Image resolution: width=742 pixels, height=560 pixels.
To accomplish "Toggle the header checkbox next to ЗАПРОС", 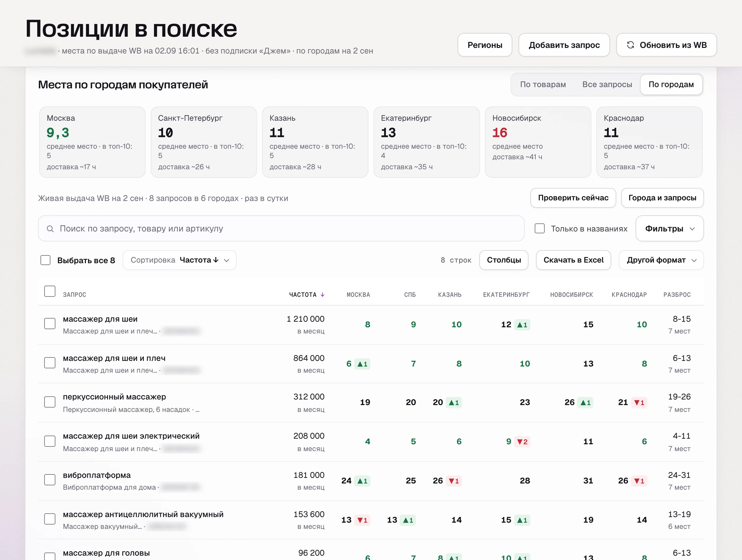I will [50, 291].
